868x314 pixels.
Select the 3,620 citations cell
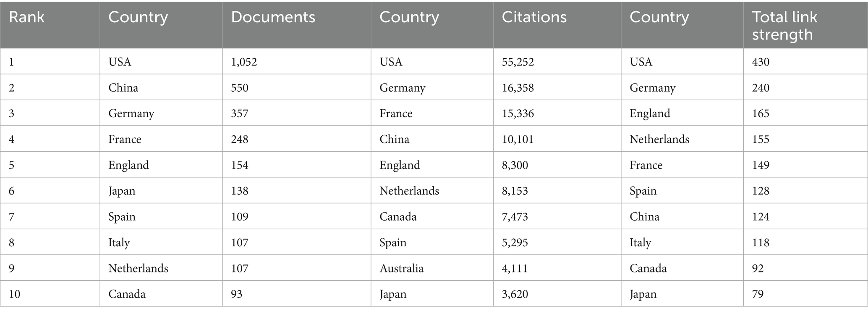point(515,294)
